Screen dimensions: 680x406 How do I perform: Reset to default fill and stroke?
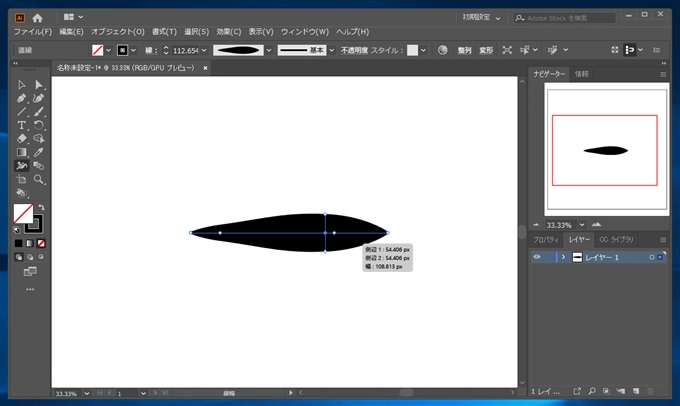coord(16,230)
